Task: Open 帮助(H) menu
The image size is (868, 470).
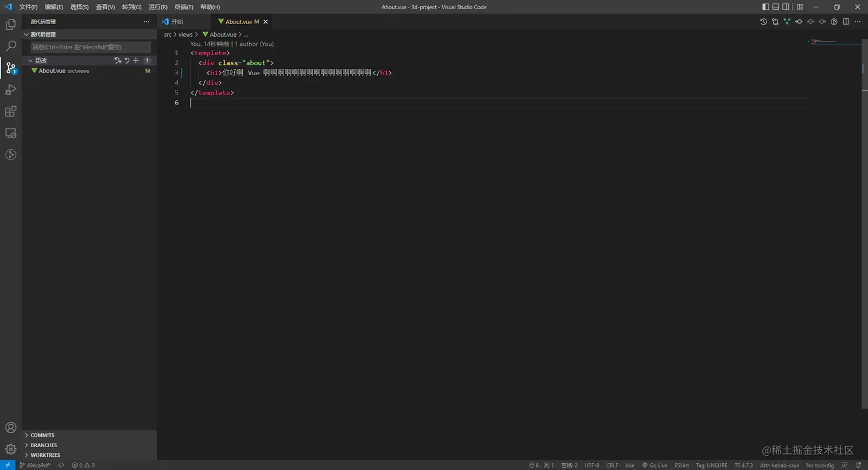Action: 210,7
